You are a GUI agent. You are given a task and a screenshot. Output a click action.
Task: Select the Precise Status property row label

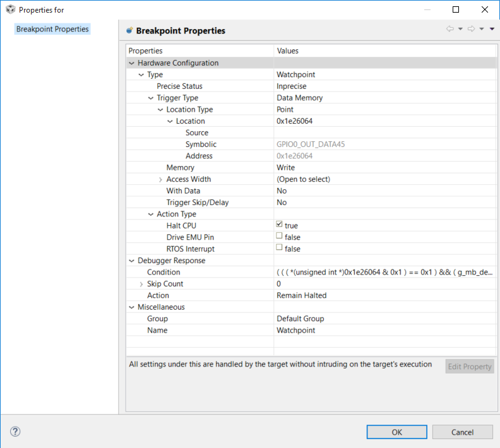click(x=179, y=86)
